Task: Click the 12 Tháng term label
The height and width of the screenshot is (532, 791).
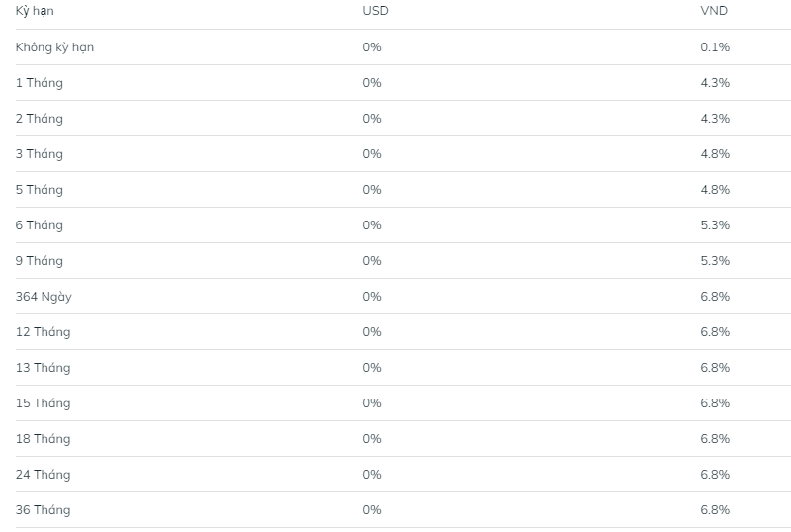Action: (43, 332)
